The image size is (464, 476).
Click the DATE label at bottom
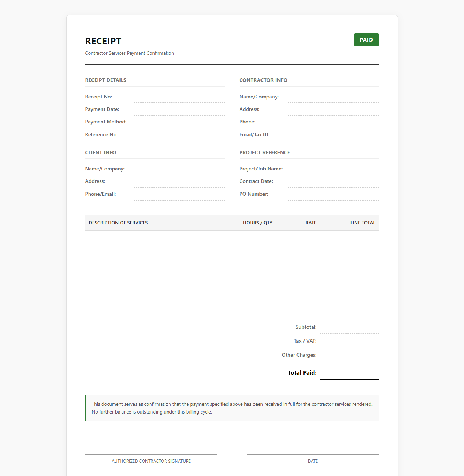tap(313, 461)
